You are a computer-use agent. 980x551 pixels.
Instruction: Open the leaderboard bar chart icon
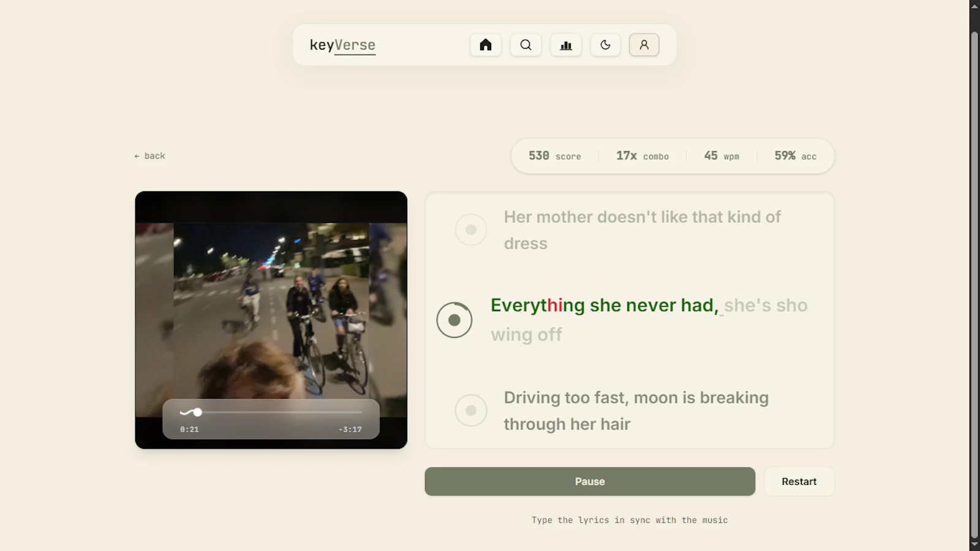tap(566, 45)
